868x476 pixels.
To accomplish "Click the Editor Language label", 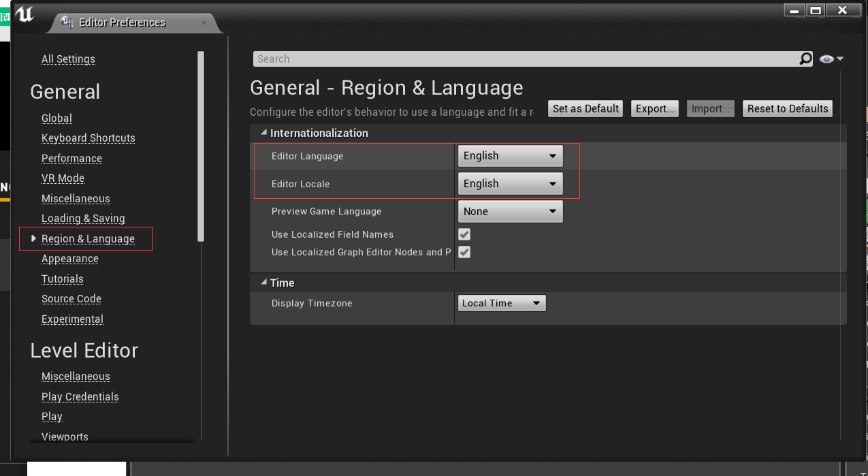I will [307, 156].
